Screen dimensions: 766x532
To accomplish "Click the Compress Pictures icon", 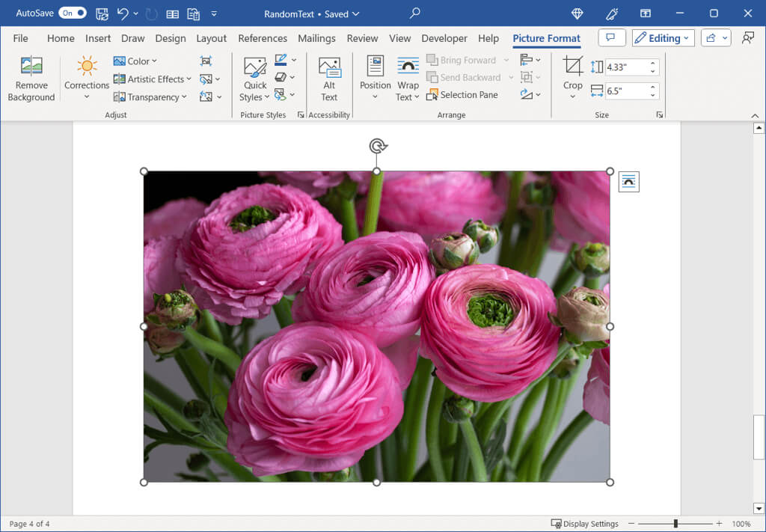I will point(206,61).
